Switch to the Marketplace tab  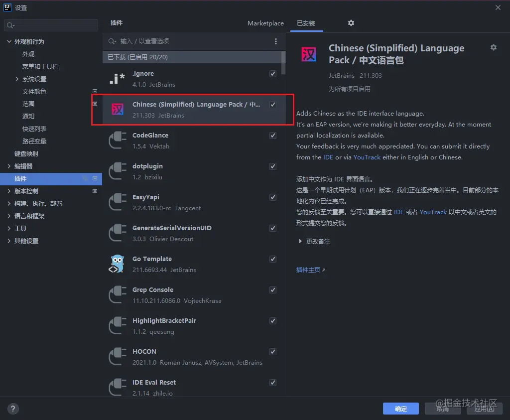[x=265, y=23]
